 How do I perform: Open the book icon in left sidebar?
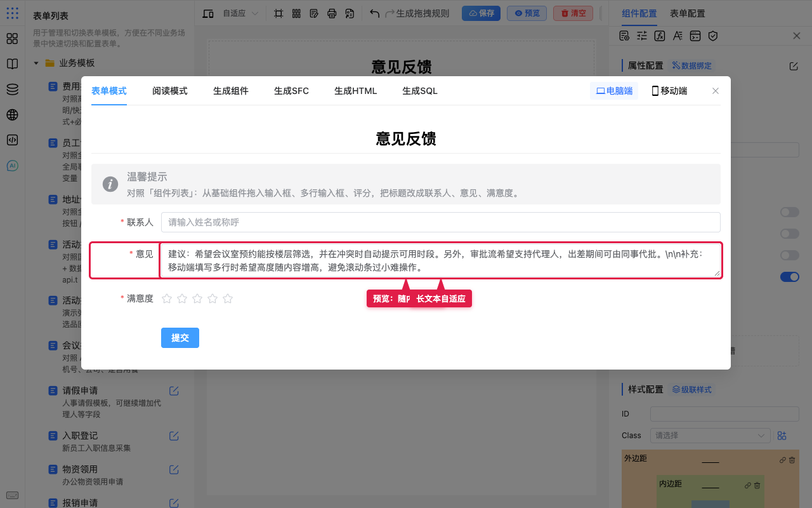(12, 64)
